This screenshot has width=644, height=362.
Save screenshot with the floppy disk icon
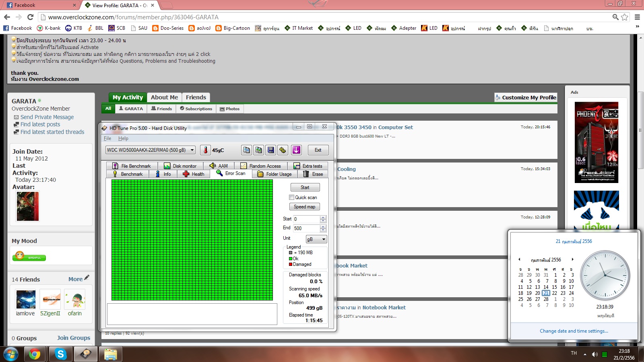271,150
